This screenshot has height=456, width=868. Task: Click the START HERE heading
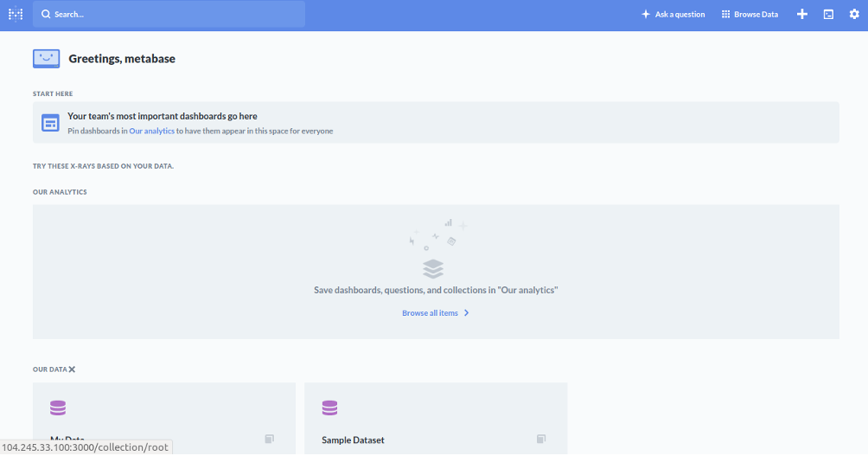point(53,94)
